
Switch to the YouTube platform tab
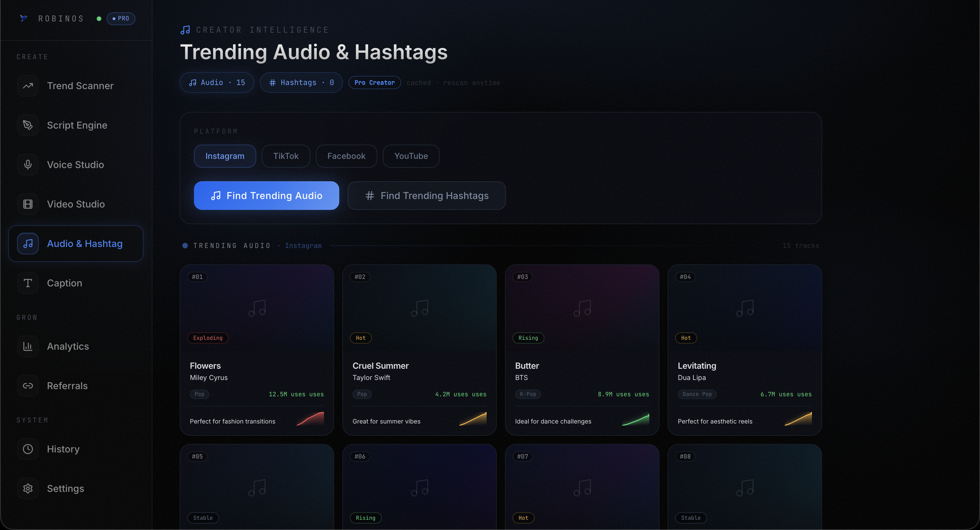click(x=411, y=156)
